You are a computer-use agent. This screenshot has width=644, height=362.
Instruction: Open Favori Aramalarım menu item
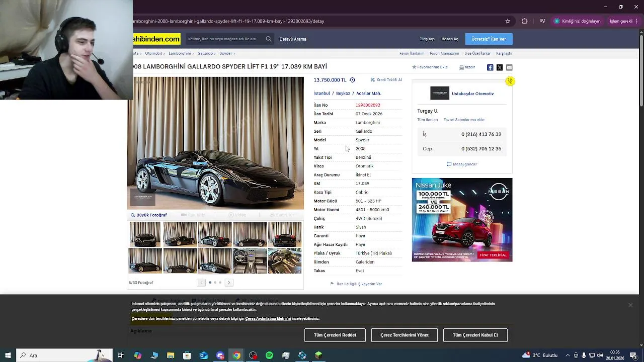pyautogui.click(x=444, y=53)
